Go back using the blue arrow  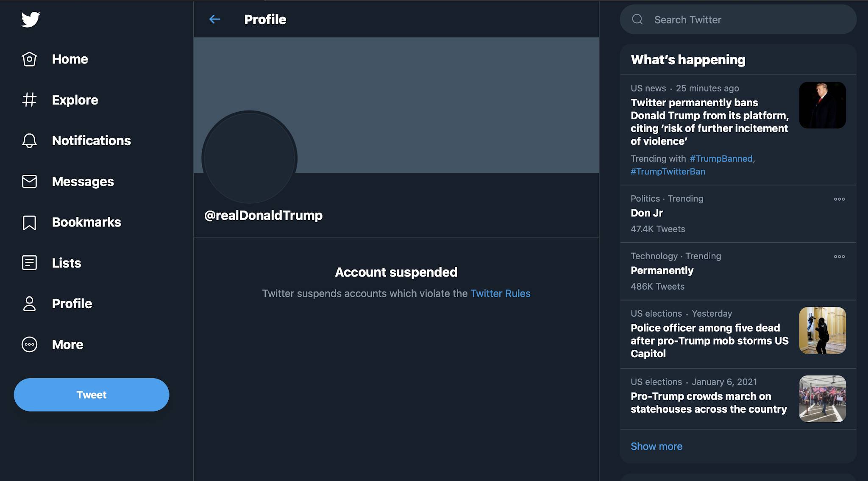pos(215,19)
